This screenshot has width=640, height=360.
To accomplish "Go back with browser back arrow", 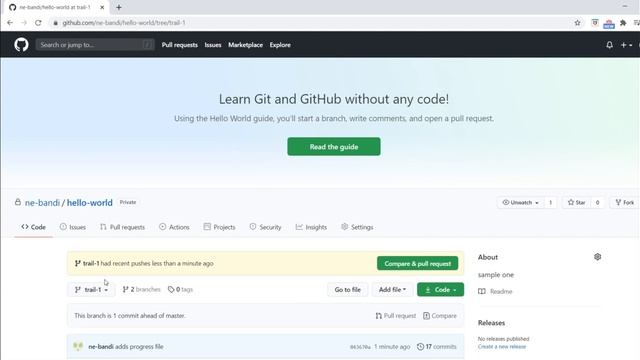I will point(10,23).
